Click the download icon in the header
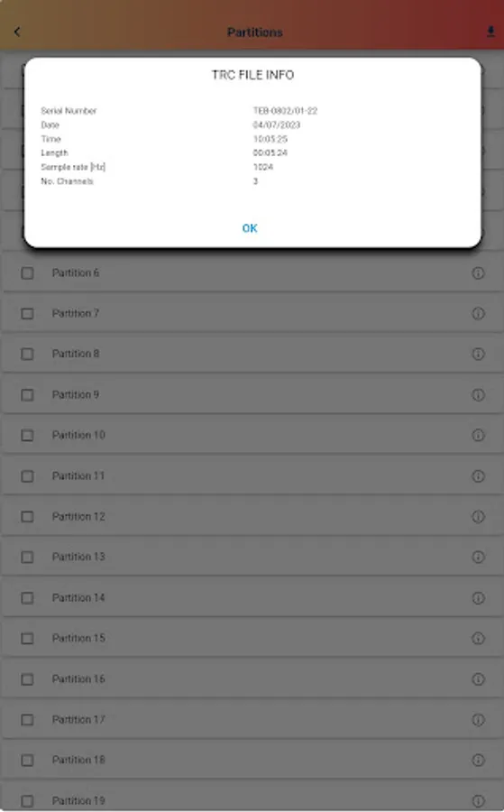504x812 pixels. (x=490, y=32)
